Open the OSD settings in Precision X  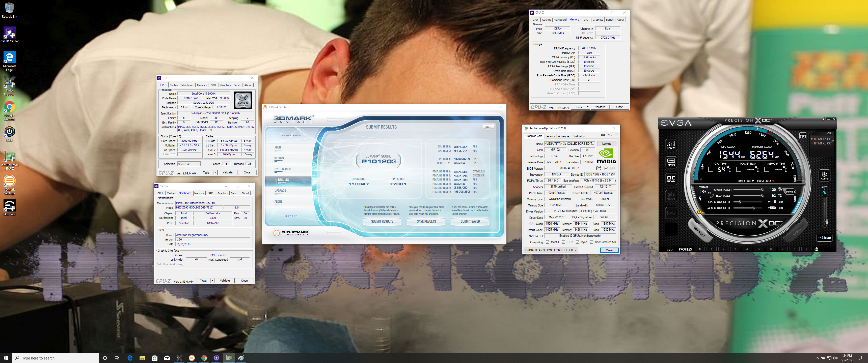(x=671, y=162)
